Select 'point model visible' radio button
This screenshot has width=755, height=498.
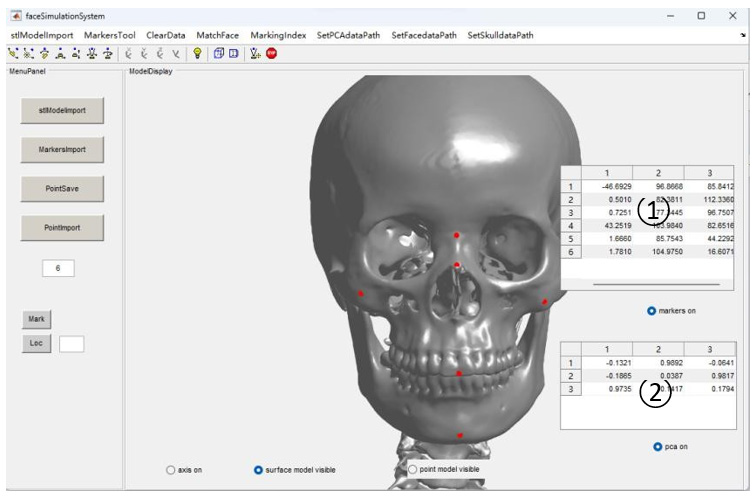click(x=413, y=468)
